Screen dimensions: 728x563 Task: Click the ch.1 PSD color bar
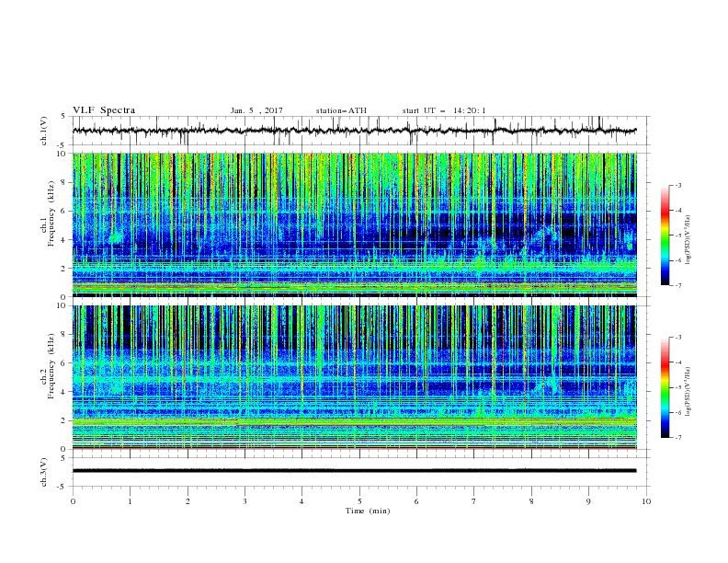665,236
